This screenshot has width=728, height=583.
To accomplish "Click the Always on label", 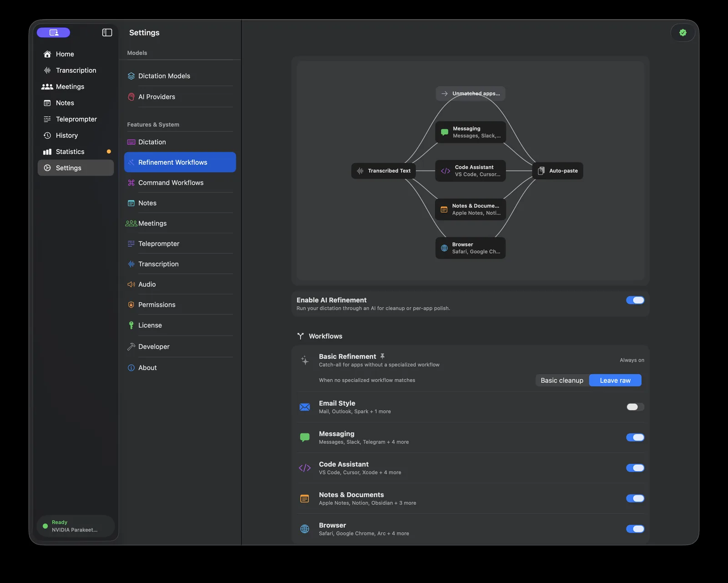I will (x=632, y=360).
